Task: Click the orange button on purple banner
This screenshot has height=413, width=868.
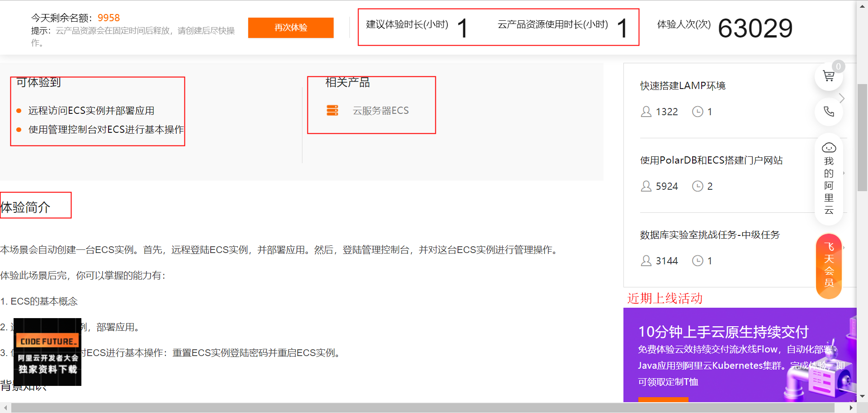Action: 663,400
